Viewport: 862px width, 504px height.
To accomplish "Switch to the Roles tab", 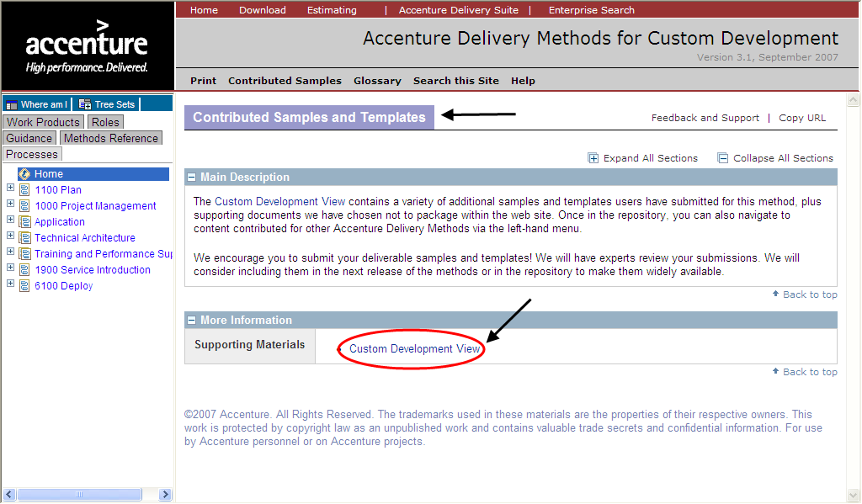I will coord(105,122).
